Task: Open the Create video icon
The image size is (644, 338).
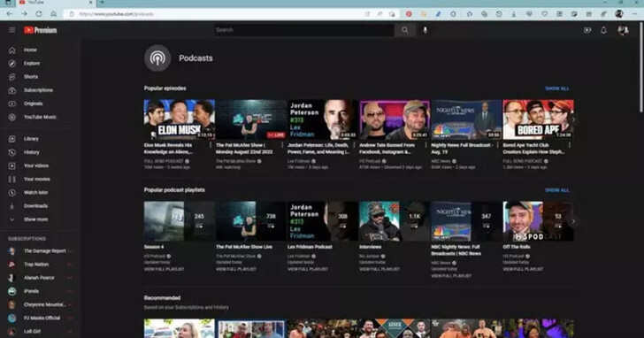Action: coord(587,30)
